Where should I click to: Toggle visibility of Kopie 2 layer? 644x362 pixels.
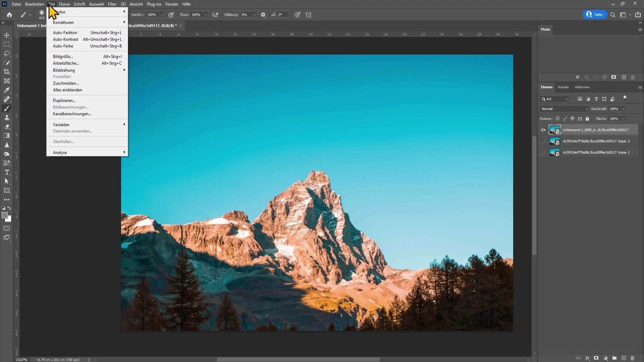(543, 152)
